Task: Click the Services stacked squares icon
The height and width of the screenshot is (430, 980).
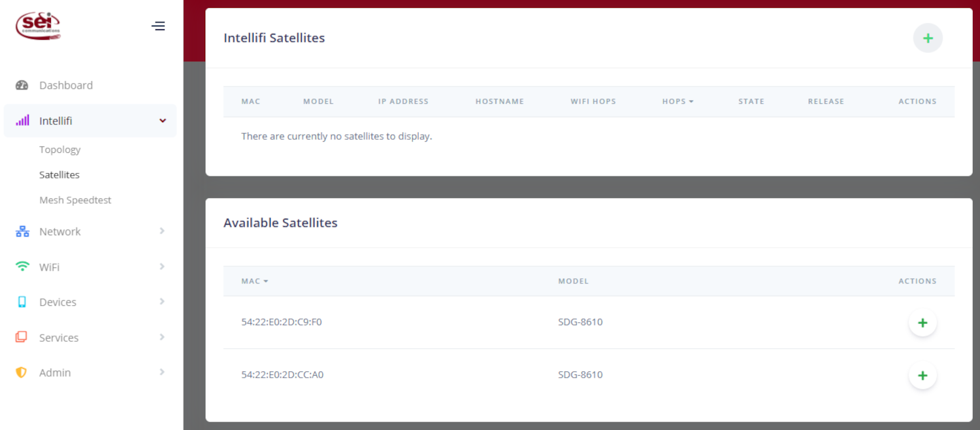Action: point(22,337)
